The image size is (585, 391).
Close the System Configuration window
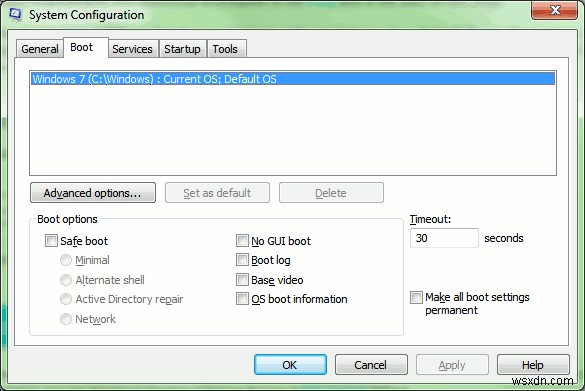pos(555,10)
